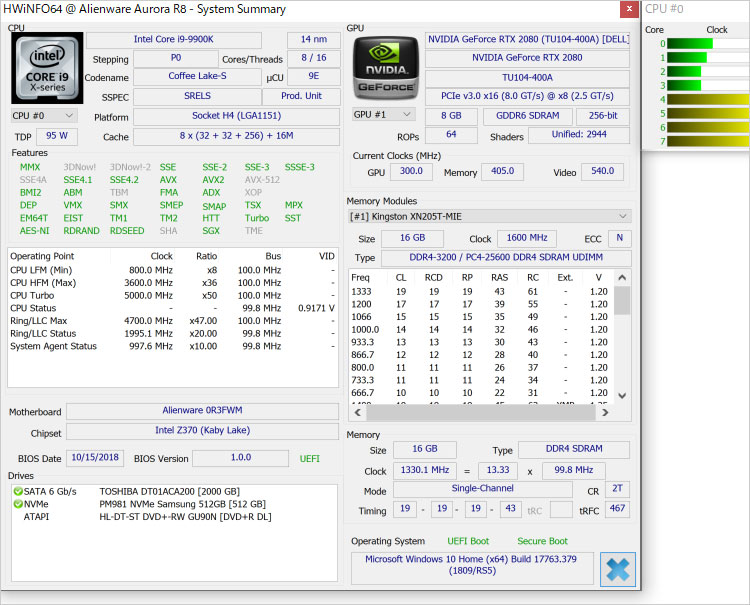Click the 95 W TDP field
Viewport: 750px width, 605px height.
click(x=57, y=136)
